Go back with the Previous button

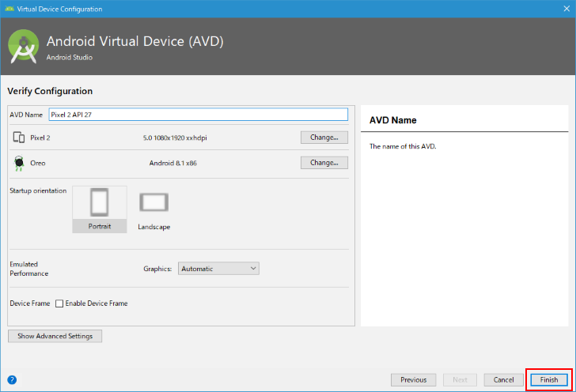click(413, 379)
